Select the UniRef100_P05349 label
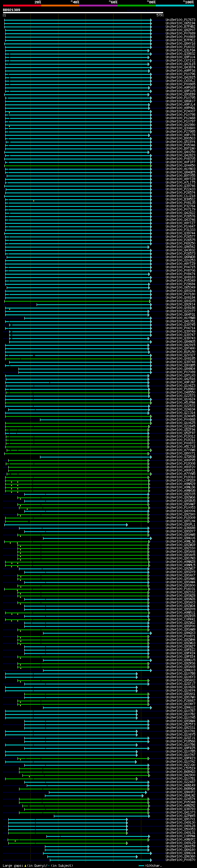Image resolution: width=197 pixels, height=868 pixels. pyautogui.click(x=180, y=281)
